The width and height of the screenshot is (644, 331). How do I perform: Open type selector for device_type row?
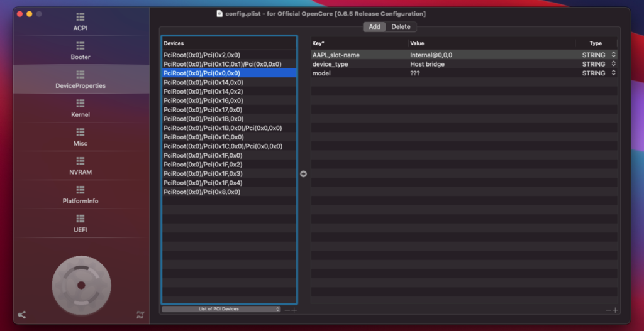[x=613, y=64]
